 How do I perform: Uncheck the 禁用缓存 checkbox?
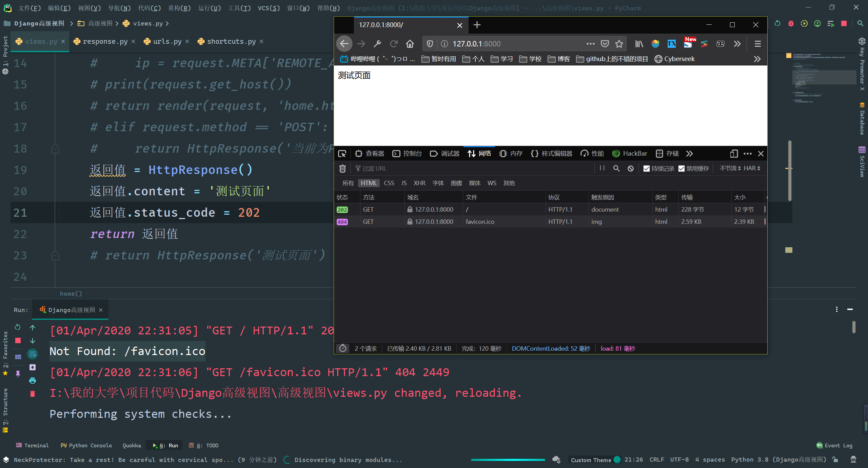click(682, 169)
